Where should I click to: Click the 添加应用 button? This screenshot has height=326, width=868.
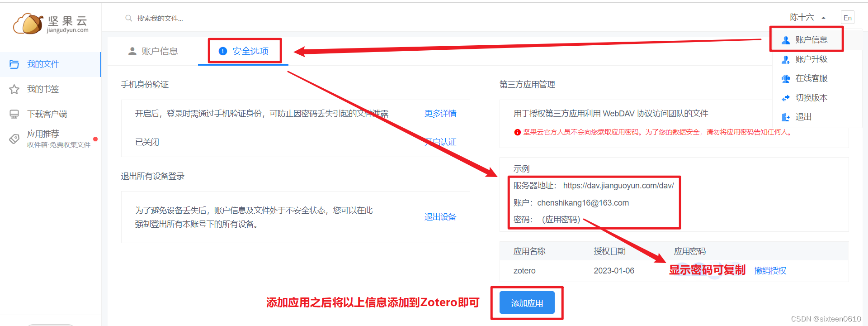coord(527,303)
